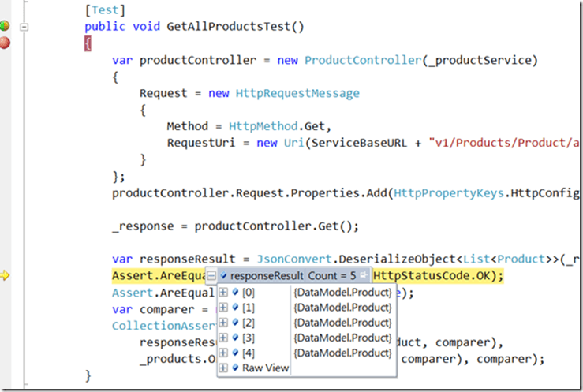Image resolution: width=583 pixels, height=392 pixels.
Task: Pin the responseResult data tip
Action: coord(363,275)
